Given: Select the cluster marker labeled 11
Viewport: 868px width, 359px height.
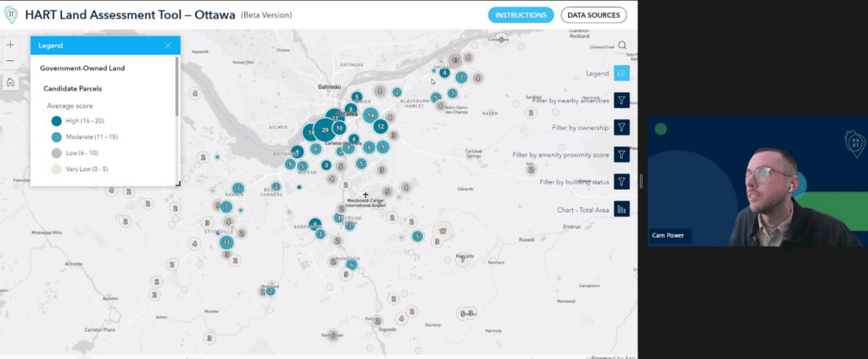Looking at the screenshot, I should click(x=226, y=242).
